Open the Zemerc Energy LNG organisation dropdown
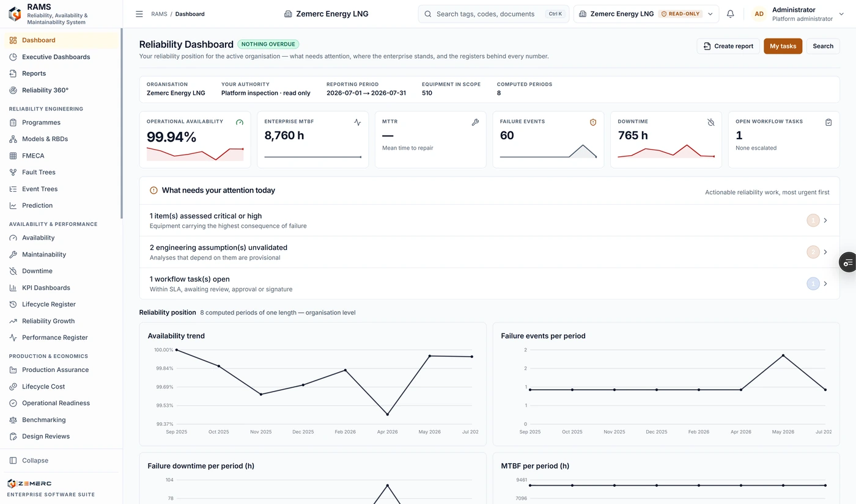 click(646, 14)
